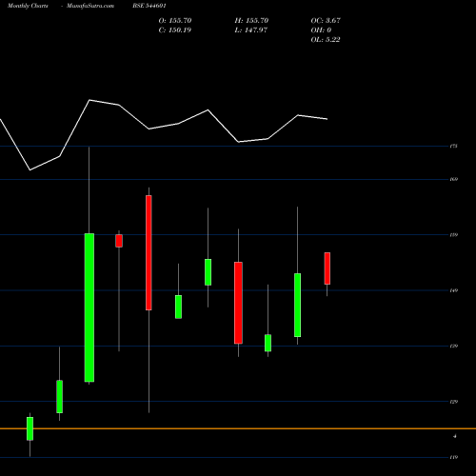
Task: Click the 169 price axis label
Action: click(453, 179)
